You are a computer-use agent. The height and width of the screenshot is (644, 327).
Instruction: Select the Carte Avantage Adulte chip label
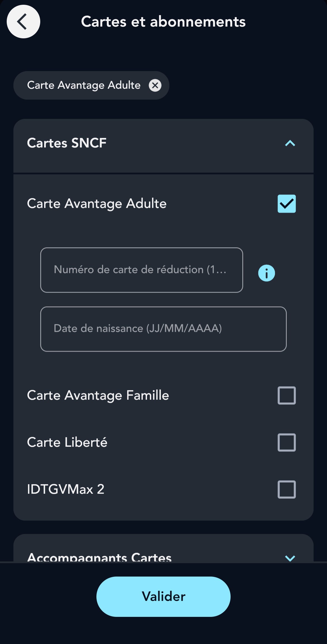point(84,85)
